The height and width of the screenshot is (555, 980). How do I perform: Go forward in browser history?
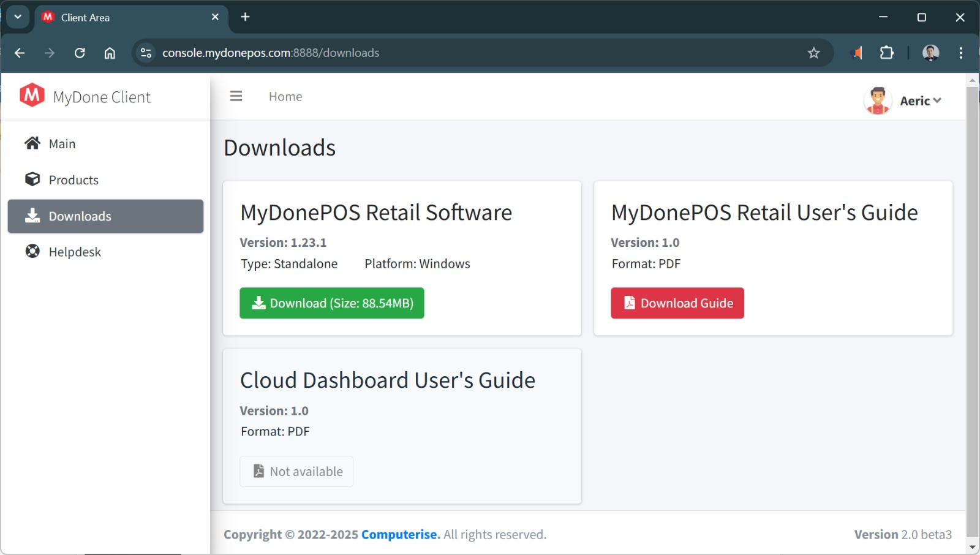(50, 53)
